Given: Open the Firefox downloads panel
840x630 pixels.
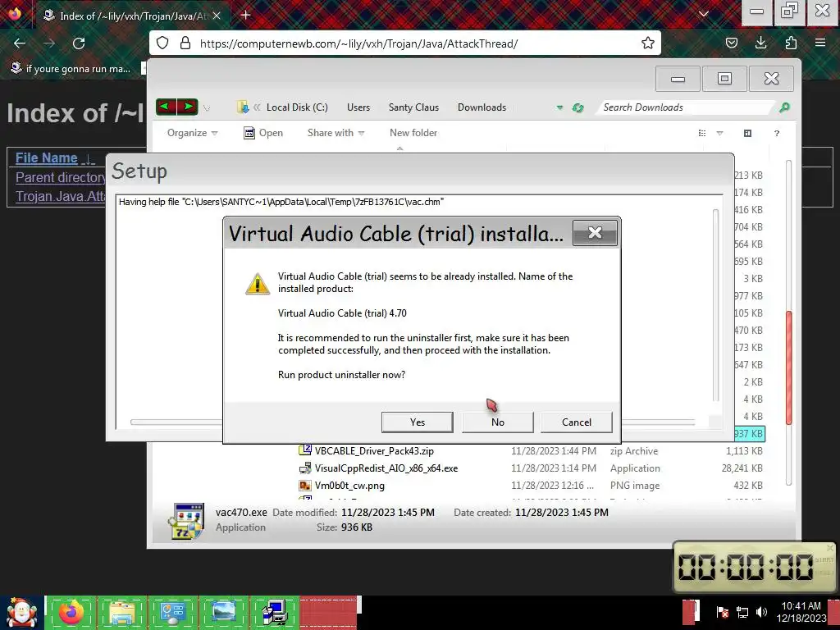Looking at the screenshot, I should click(760, 43).
